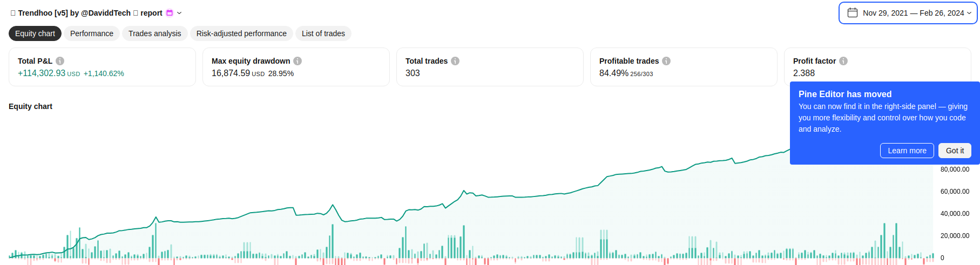The image size is (980, 265).
Task: Select the Equity chart tab
Action: [35, 33]
